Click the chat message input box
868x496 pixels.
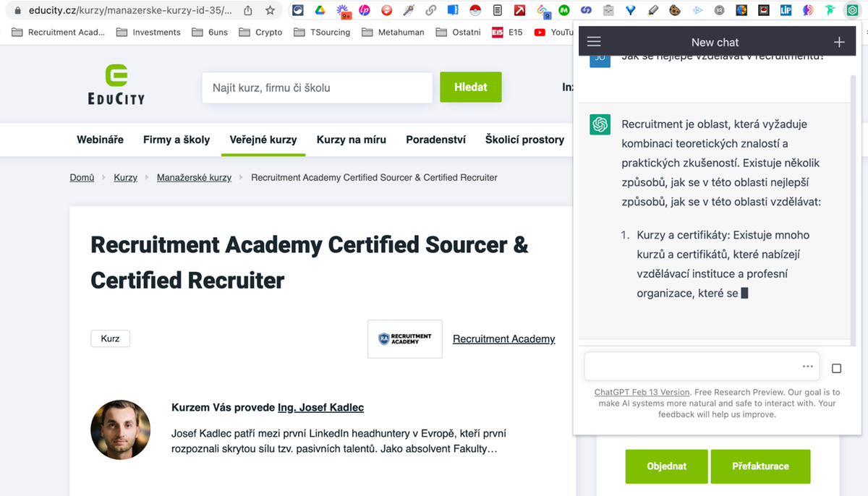click(x=702, y=367)
